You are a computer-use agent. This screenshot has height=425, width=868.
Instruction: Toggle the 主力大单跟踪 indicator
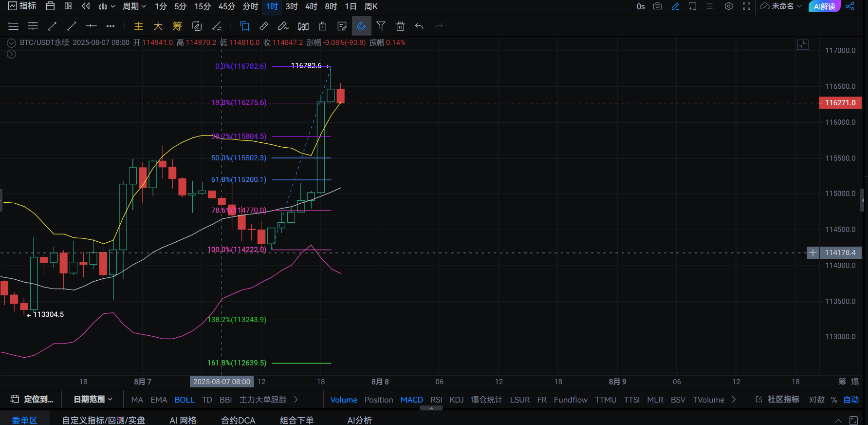[x=263, y=400]
